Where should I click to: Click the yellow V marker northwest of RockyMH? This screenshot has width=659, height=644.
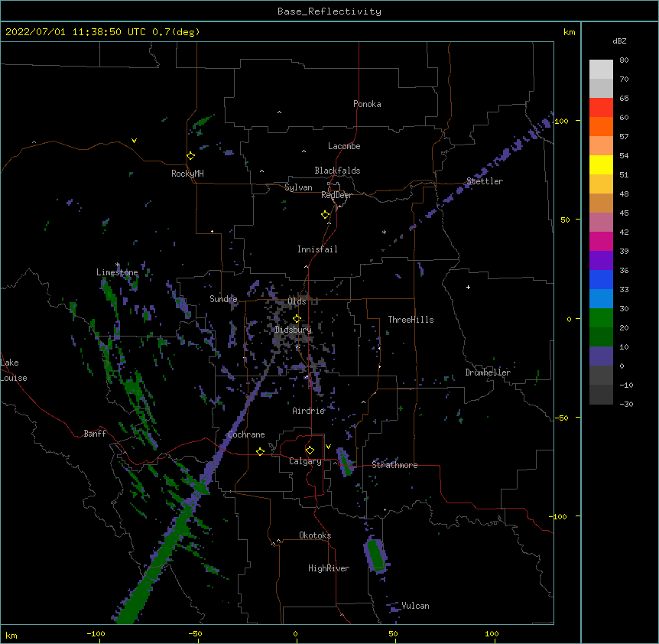coord(134,141)
